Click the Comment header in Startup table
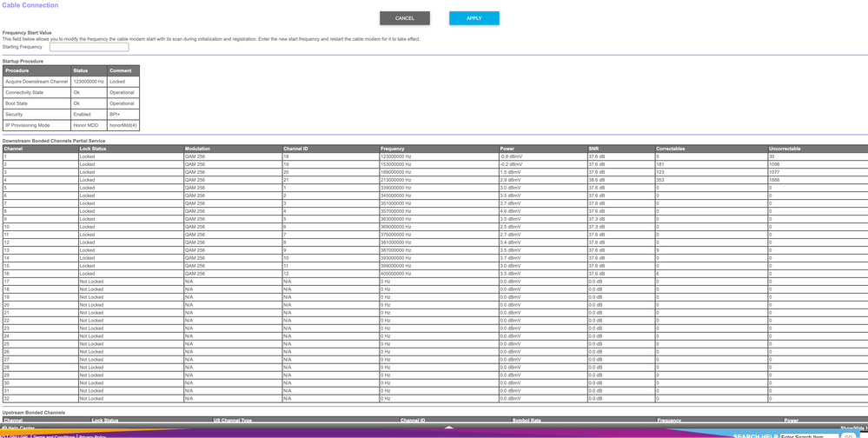Screen dimensions: 868x438 point(121,70)
